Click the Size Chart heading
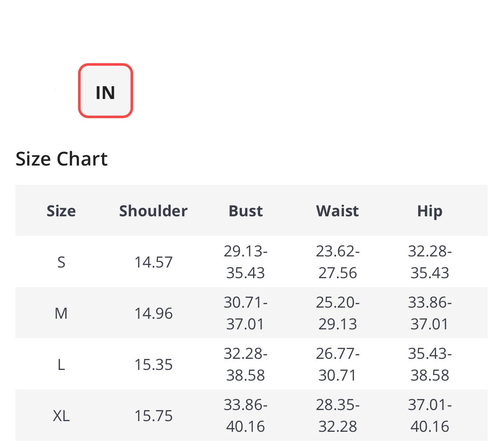Viewport: 503px width, 448px height. 61,159
